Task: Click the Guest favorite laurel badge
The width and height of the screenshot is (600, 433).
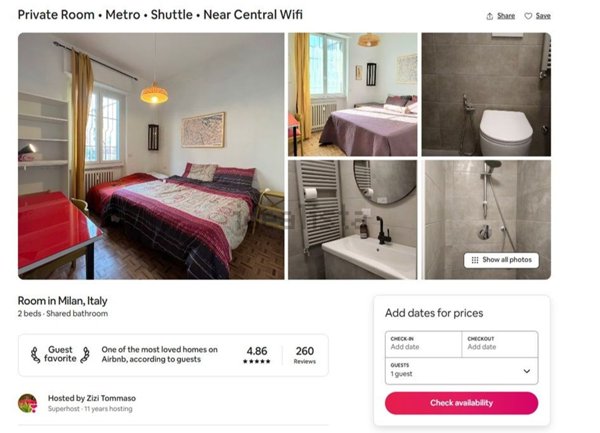Action: coord(60,354)
